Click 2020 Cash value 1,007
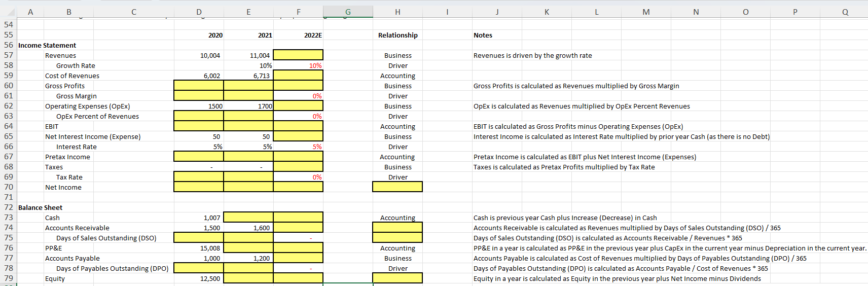The width and height of the screenshot is (868, 286). [x=212, y=218]
